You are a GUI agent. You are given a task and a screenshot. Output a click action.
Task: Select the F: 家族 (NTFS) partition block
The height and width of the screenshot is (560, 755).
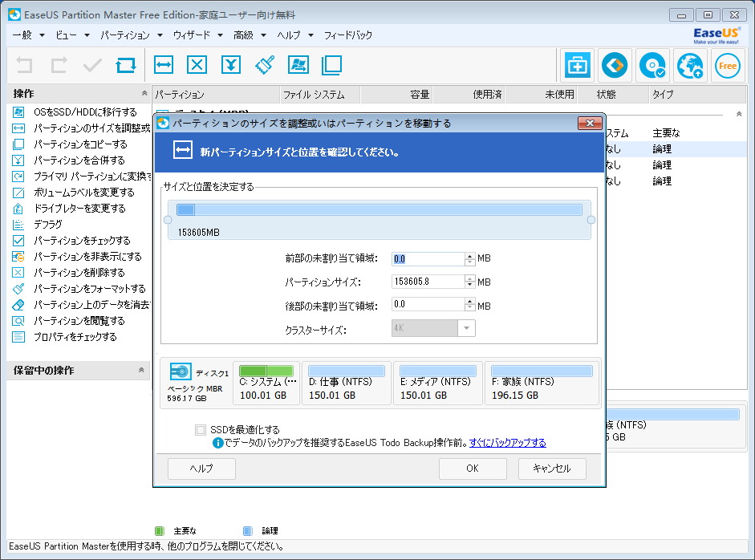(542, 383)
